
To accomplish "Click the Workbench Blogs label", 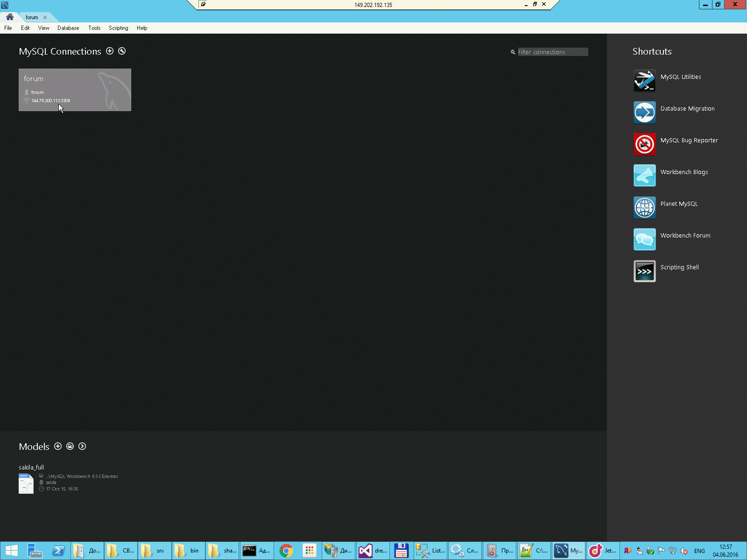I will 684,172.
